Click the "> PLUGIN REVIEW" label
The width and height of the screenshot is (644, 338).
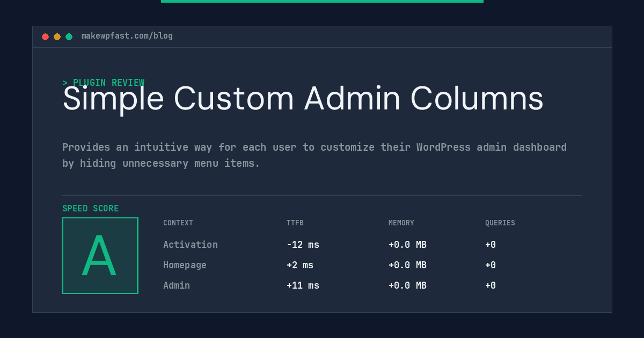point(103,83)
